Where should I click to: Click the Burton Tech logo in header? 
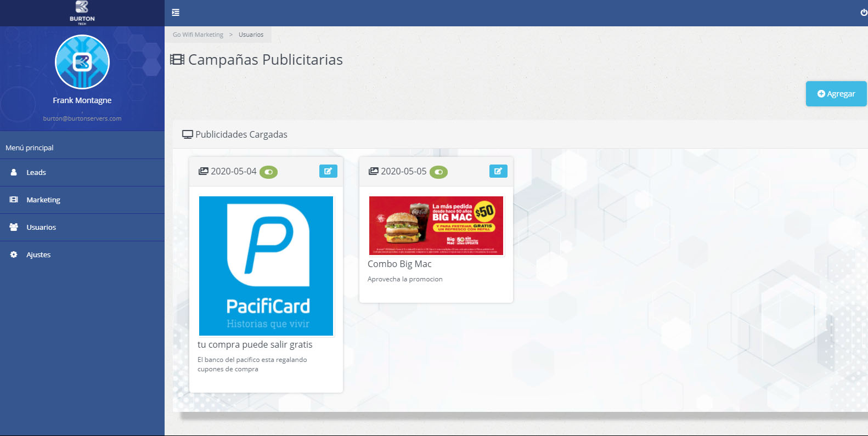point(82,13)
